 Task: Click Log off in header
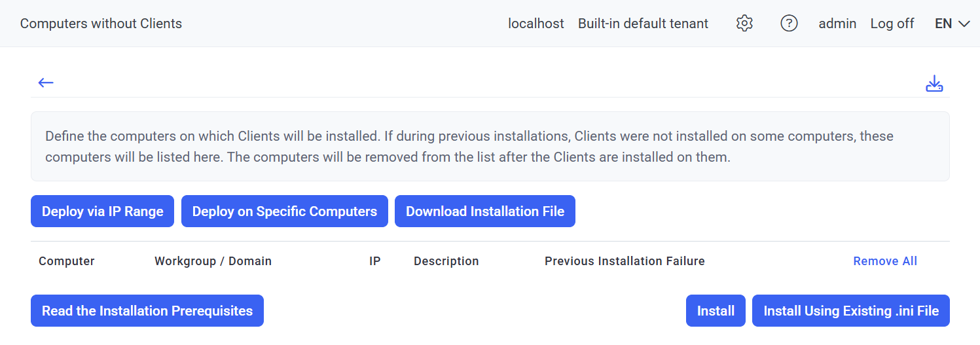[892, 24]
